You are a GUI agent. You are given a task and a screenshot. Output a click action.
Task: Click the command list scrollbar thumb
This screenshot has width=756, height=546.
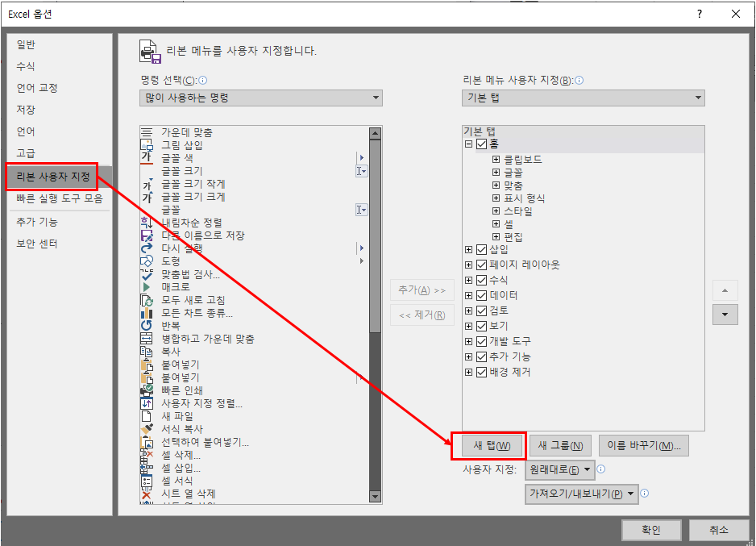pyautogui.click(x=375, y=236)
